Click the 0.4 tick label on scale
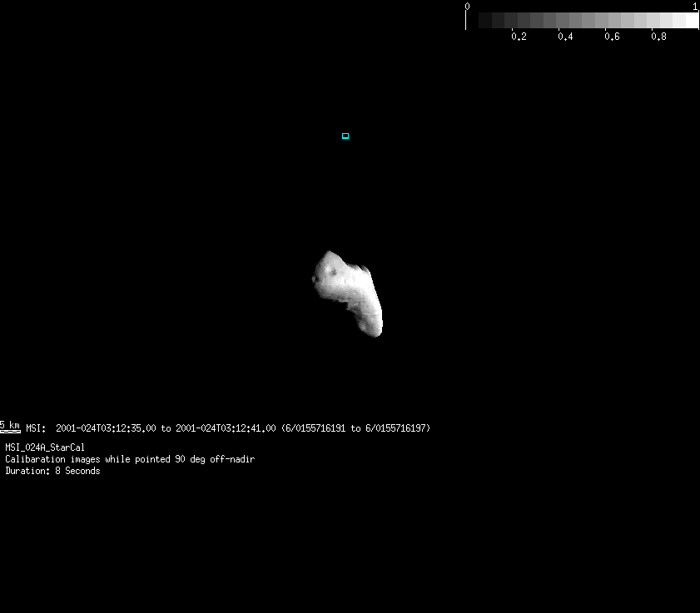The height and width of the screenshot is (613, 700). [x=565, y=37]
